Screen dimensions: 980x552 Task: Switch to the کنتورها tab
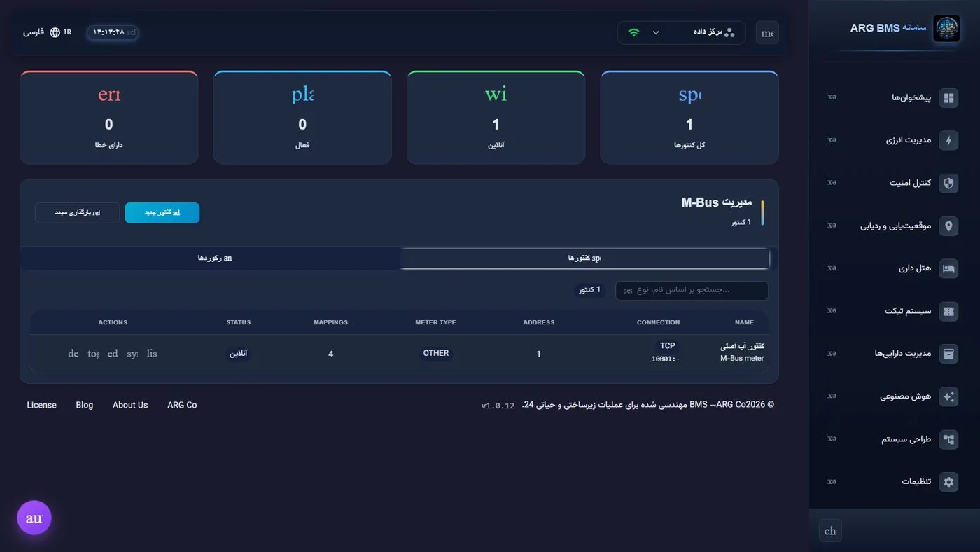(584, 258)
